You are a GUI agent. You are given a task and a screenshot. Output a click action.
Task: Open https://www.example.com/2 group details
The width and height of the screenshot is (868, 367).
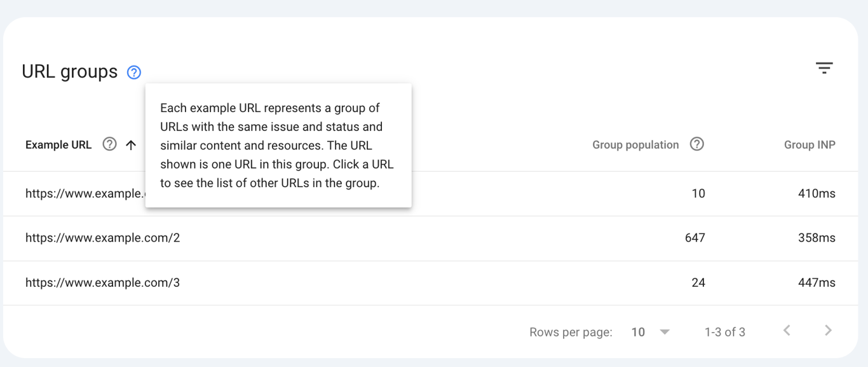tap(102, 238)
